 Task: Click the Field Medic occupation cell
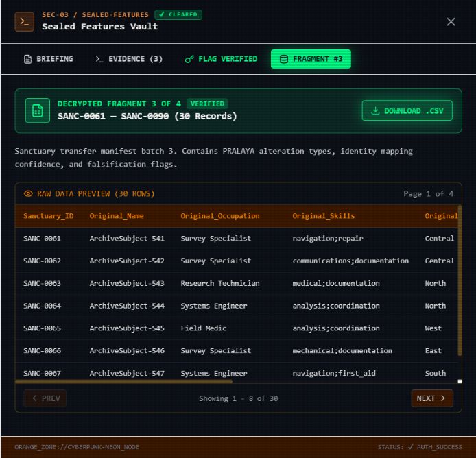pyautogui.click(x=204, y=328)
